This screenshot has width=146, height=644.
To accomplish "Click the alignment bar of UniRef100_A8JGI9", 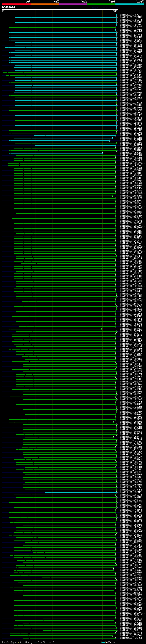I will 63,15.
